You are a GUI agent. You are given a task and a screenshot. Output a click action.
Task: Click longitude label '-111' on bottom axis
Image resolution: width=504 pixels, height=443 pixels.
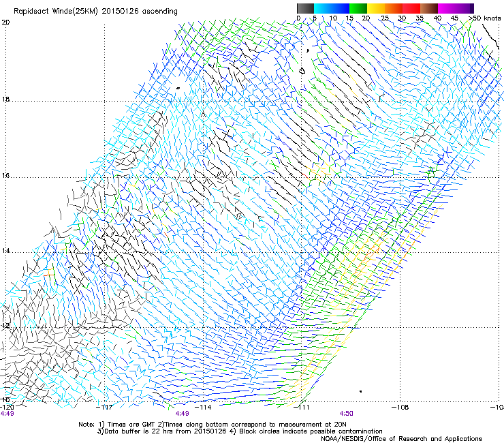click(x=302, y=408)
